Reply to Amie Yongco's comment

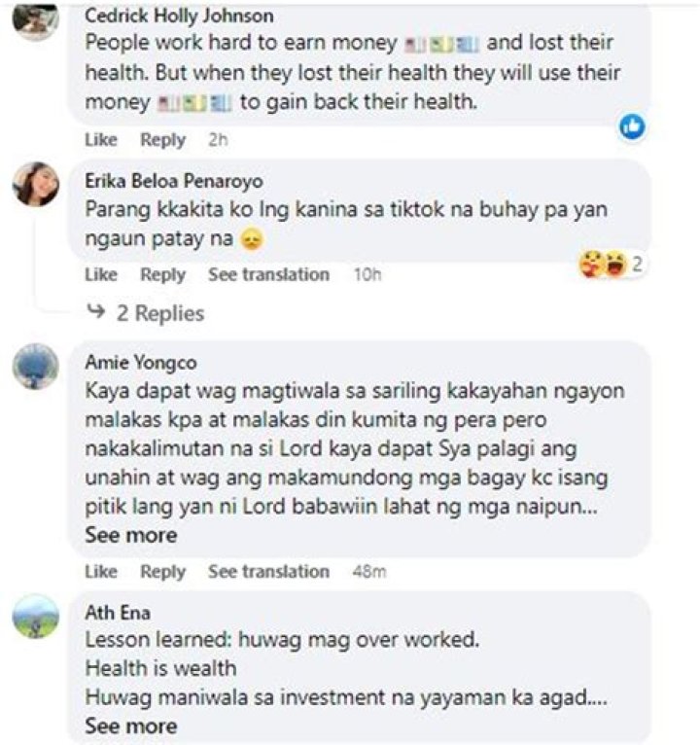(x=163, y=572)
